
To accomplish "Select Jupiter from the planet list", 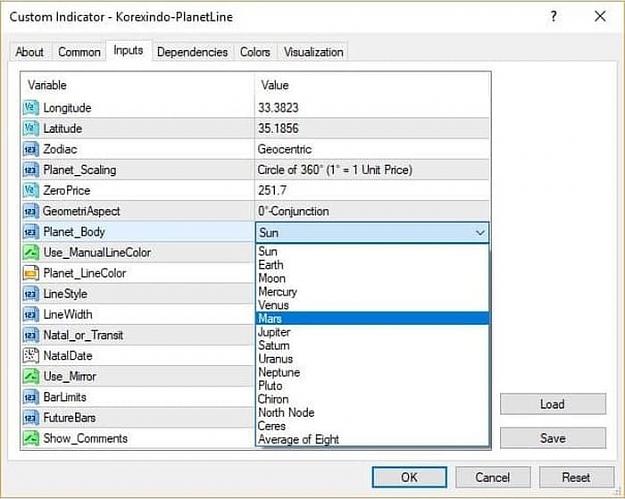I will pyautogui.click(x=372, y=332).
